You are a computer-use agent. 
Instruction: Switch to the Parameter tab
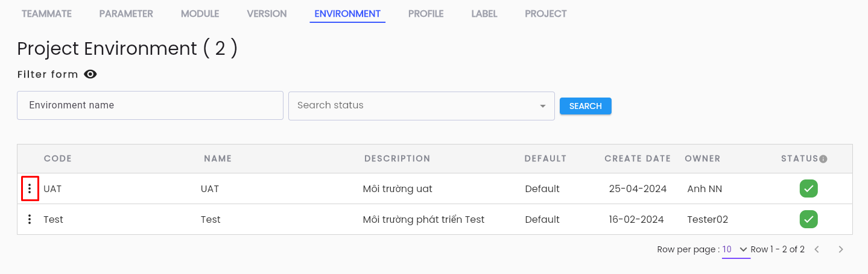[x=126, y=13]
